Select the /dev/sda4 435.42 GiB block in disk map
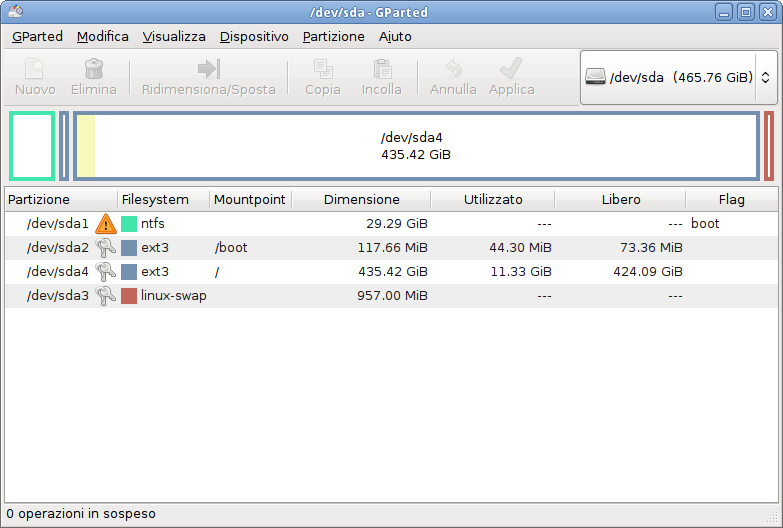Viewport: 783px width, 528px height. 416,146
